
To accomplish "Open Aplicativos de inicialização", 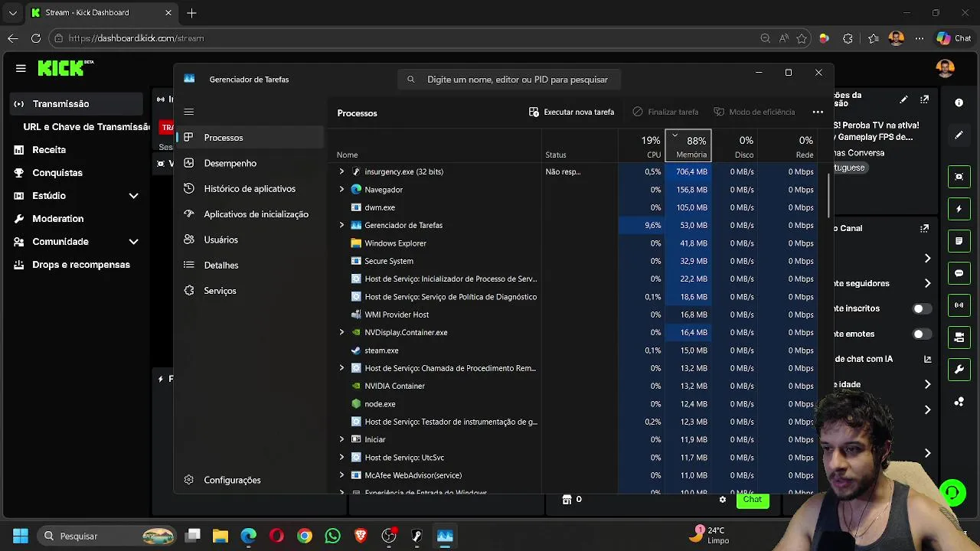I will tap(251, 214).
